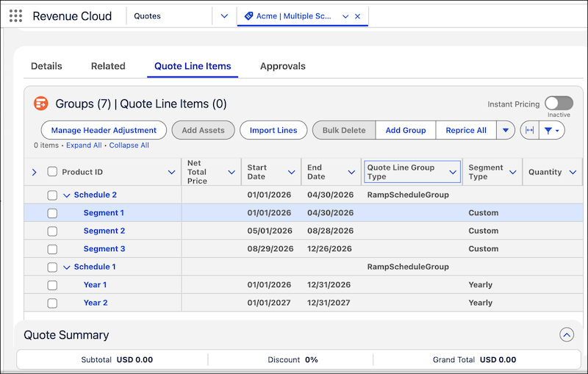
Task: Switch to the Related tab
Action: (108, 66)
